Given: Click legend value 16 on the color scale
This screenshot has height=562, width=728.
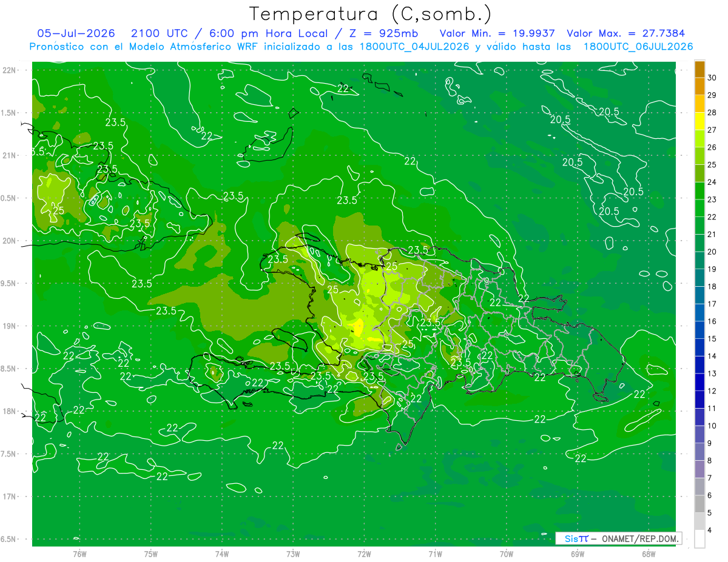Looking at the screenshot, I should 712,321.
